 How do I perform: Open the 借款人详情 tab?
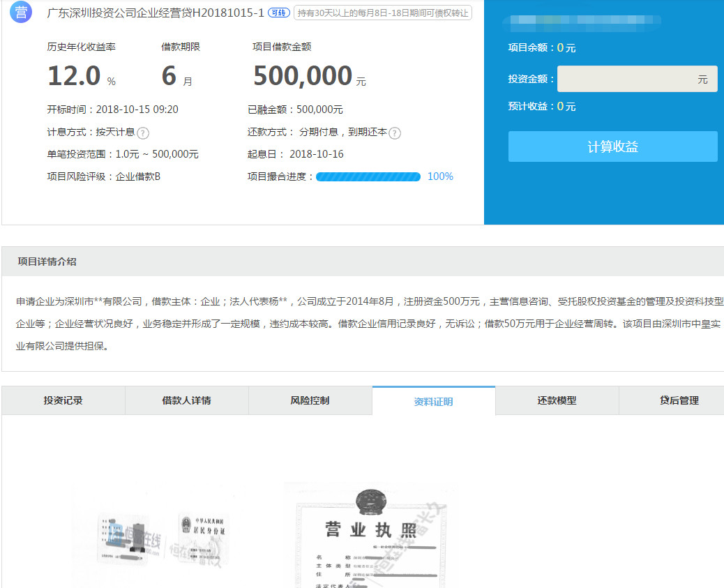187,400
